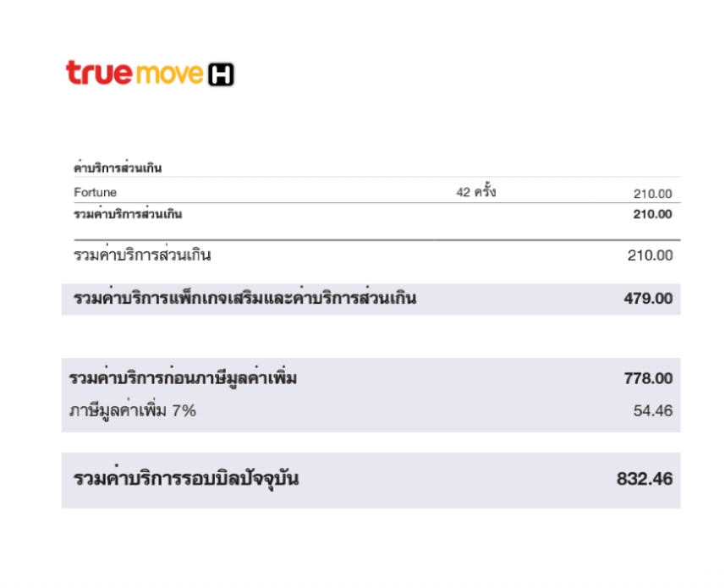Click the truemove H logo
The height and width of the screenshot is (588, 725).
point(150,74)
